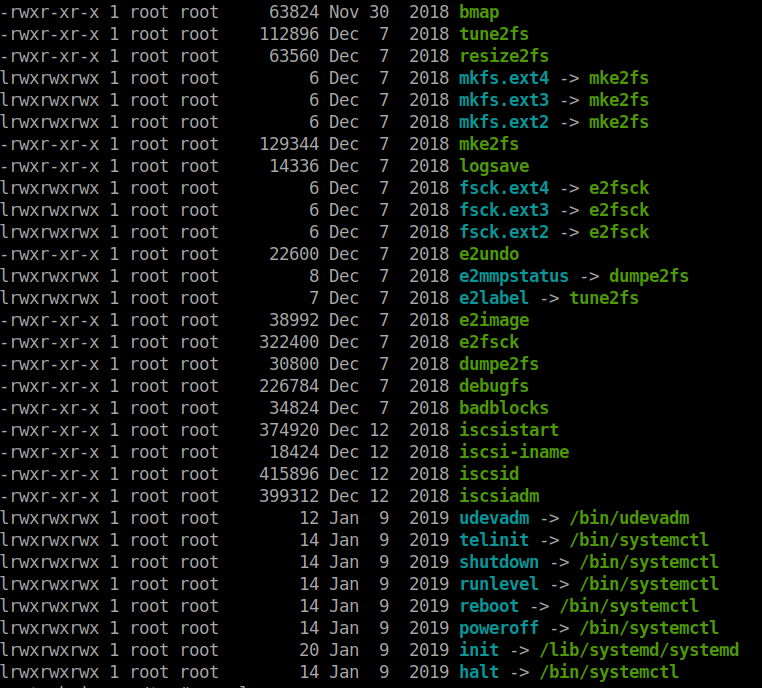
Task: Click the iscsiadm filename
Action: point(499,496)
